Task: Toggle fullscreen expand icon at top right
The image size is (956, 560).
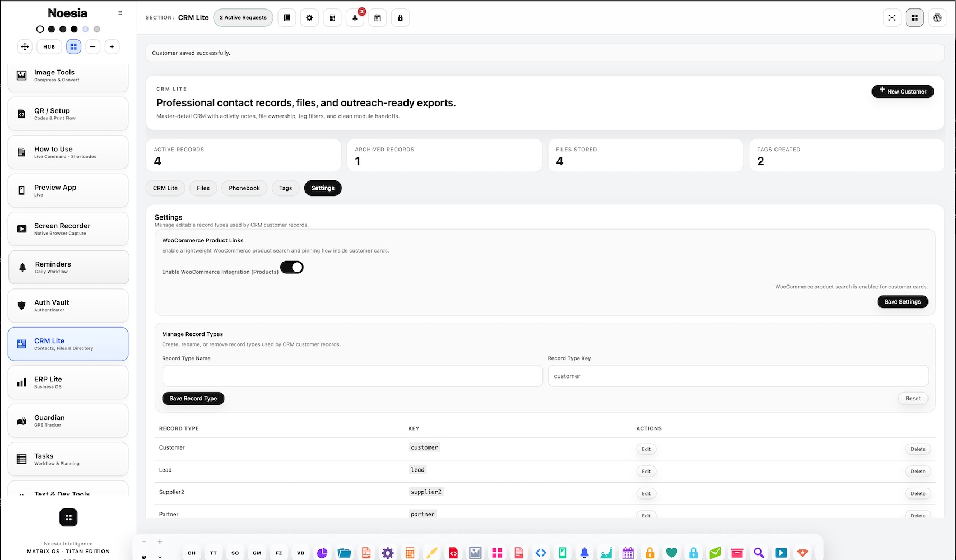Action: point(892,18)
